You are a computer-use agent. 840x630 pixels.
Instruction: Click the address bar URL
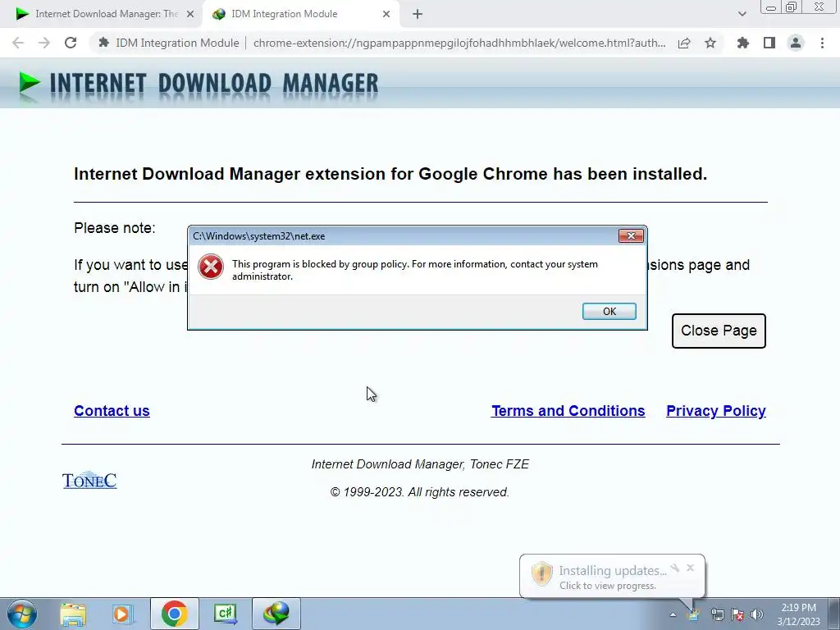tap(459, 43)
